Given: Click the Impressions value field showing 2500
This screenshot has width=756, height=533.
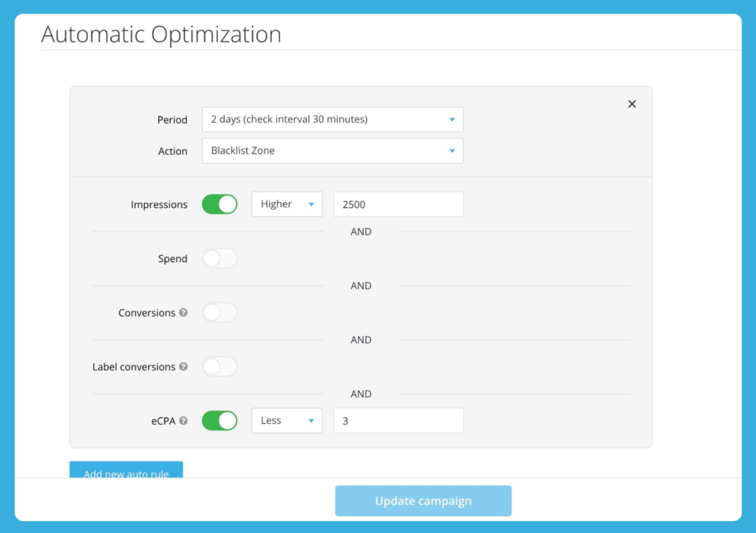Looking at the screenshot, I should pos(398,204).
